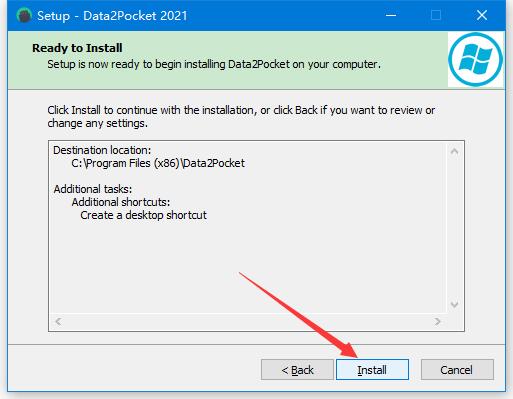
Task: Open the setup icon system menu in title bar
Action: pyautogui.click(x=24, y=16)
